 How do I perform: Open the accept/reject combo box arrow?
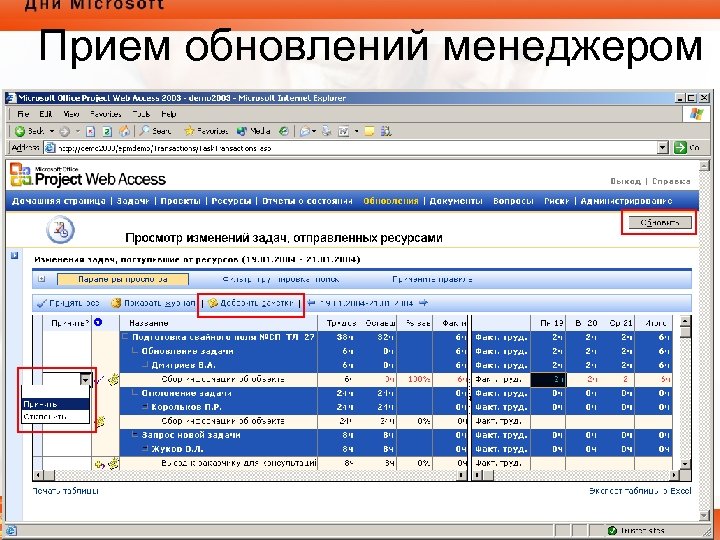point(85,380)
